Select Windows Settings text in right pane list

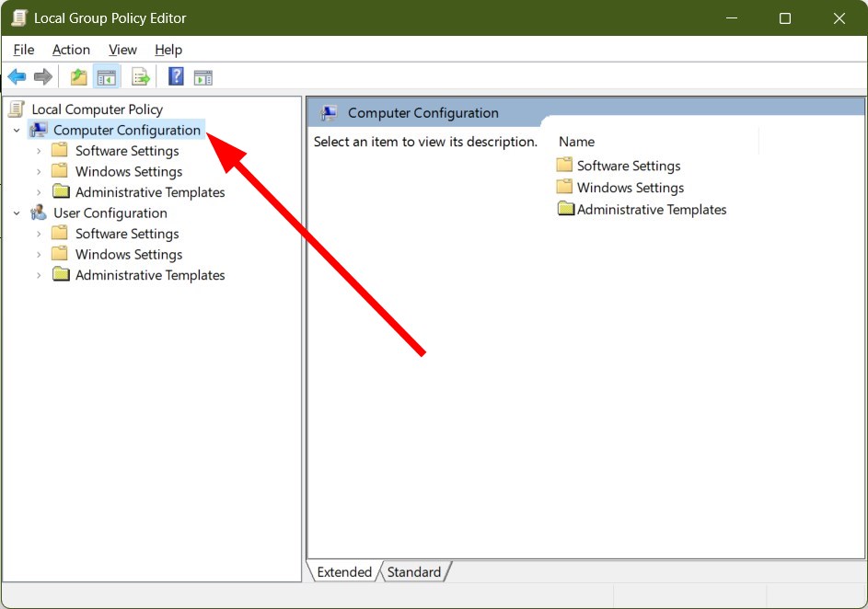tap(631, 188)
